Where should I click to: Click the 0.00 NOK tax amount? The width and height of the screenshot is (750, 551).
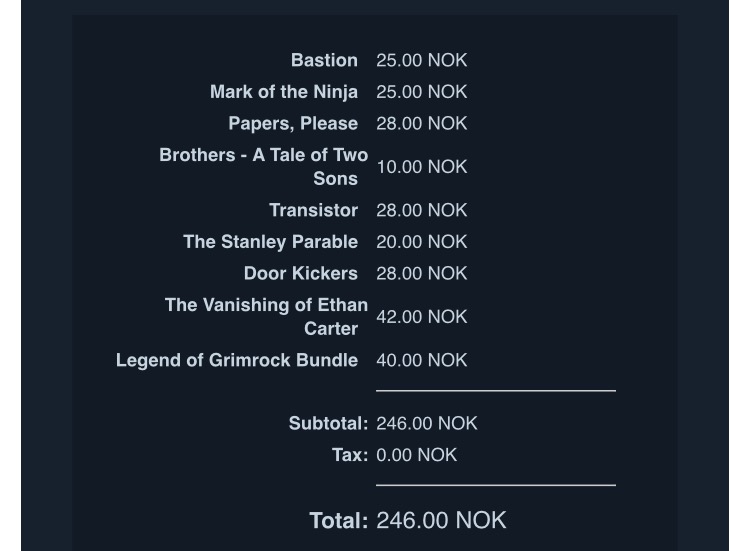click(416, 455)
